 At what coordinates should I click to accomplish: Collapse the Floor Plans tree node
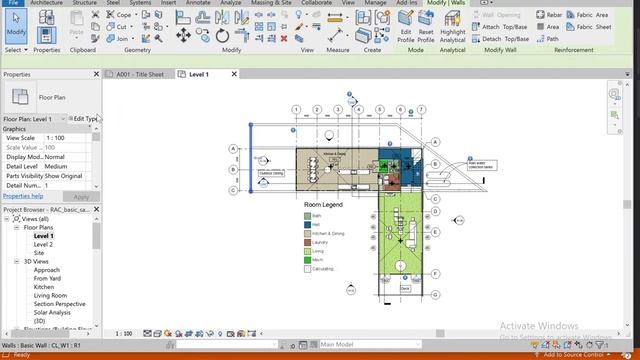point(17,228)
